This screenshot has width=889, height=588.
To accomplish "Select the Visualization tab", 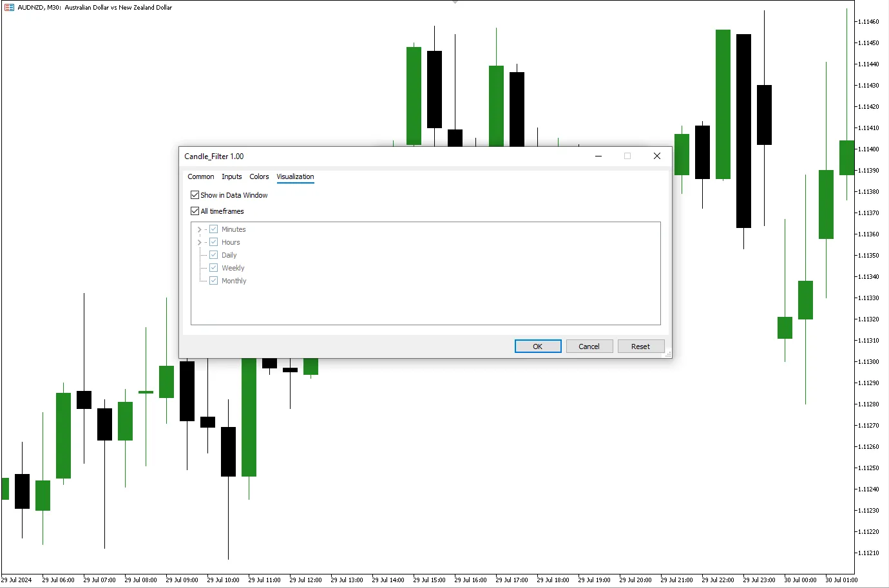I will point(296,176).
